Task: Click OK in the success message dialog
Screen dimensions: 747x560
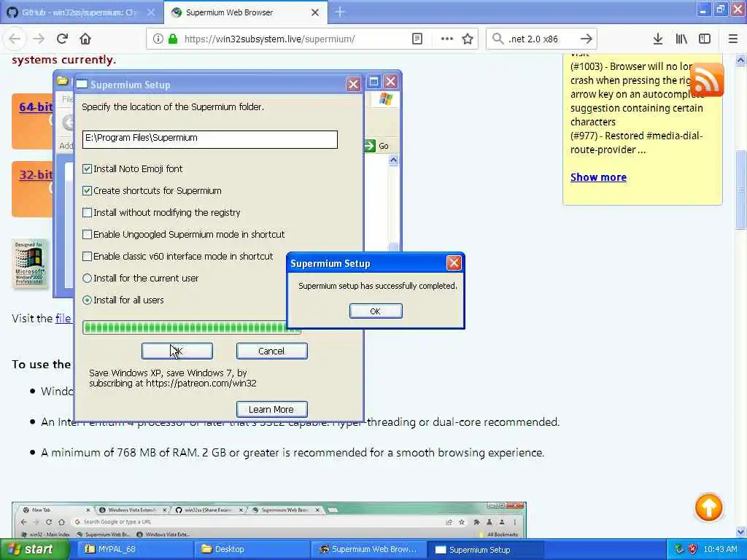Action: pyautogui.click(x=376, y=311)
